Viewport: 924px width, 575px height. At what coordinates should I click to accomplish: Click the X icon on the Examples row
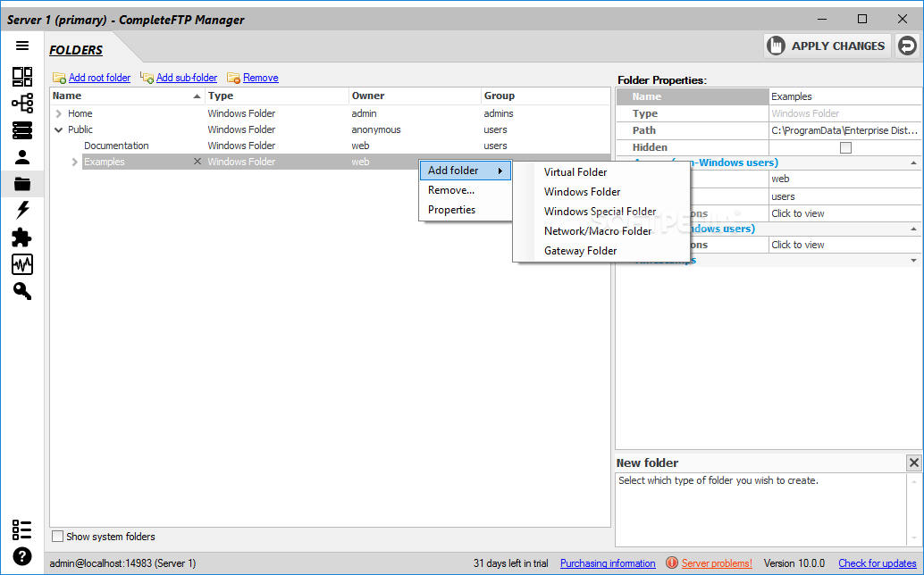click(x=197, y=162)
